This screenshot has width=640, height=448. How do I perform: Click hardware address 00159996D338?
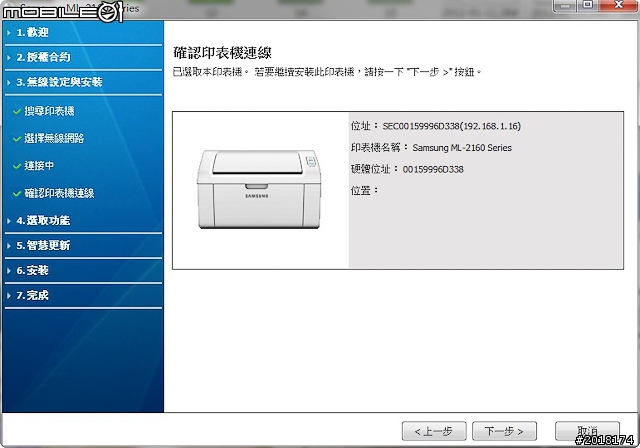pyautogui.click(x=433, y=169)
